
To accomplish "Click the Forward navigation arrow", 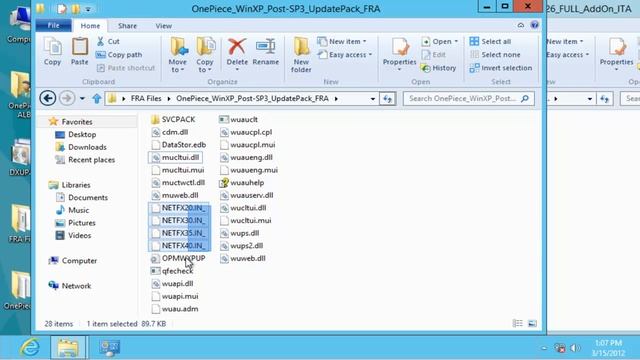I will (67, 98).
